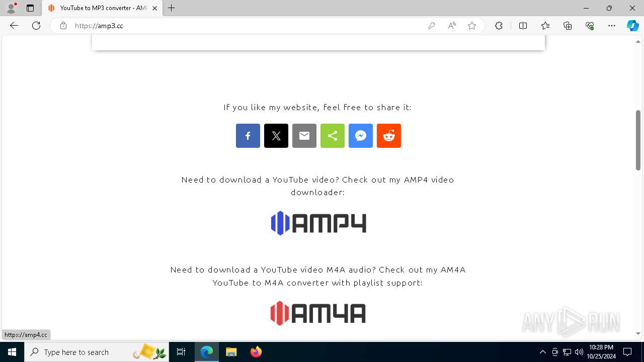Screen dimensions: 644x362
Task: Open tab actions menu
Action: [x=30, y=8]
